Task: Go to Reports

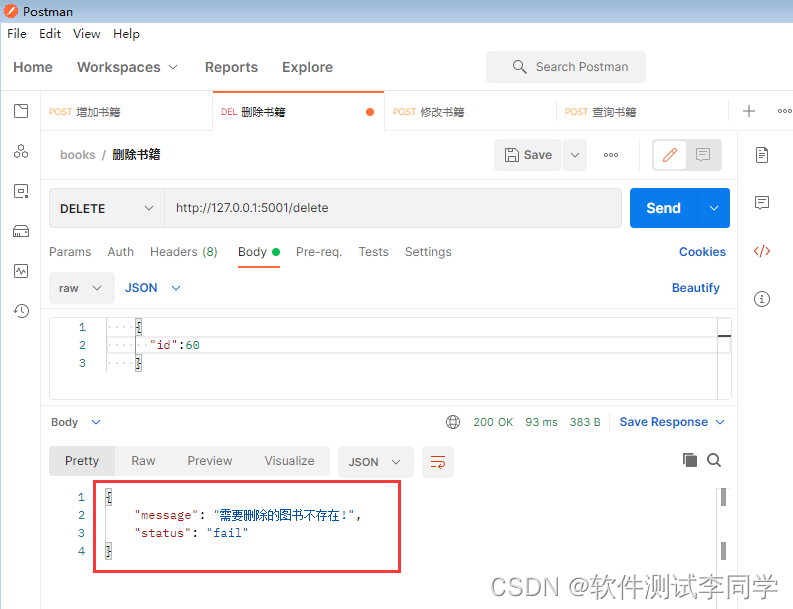Action: tap(231, 67)
